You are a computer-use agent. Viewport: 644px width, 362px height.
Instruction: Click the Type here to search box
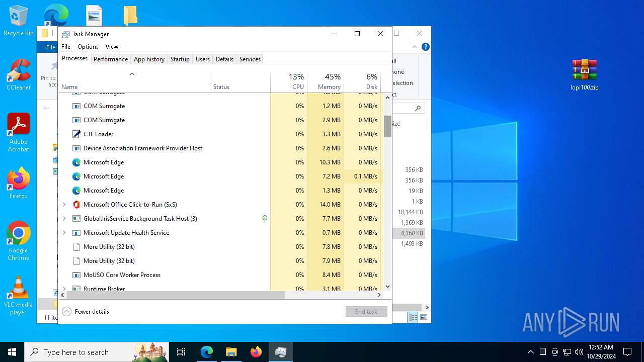(97, 352)
